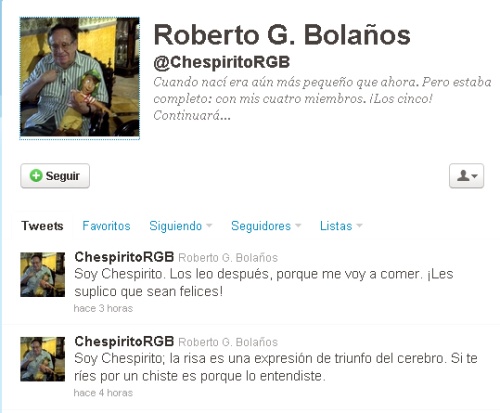Open the Seguidores tab
Viewport: 500px width, 413px height.
[261, 226]
